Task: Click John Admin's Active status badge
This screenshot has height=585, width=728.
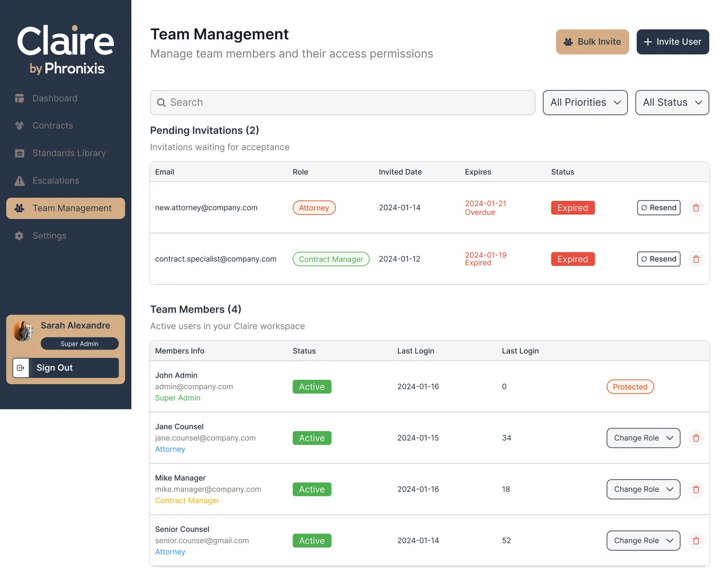Action: pyautogui.click(x=312, y=387)
